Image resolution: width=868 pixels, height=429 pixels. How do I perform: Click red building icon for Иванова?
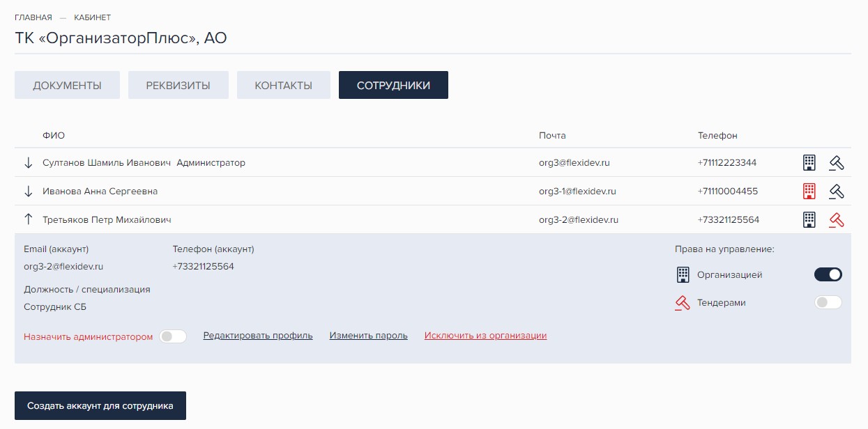[809, 192]
